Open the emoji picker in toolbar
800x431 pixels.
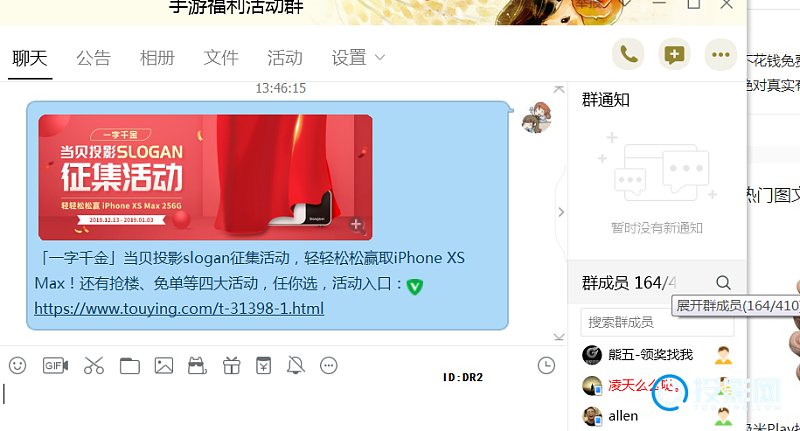[x=17, y=365]
